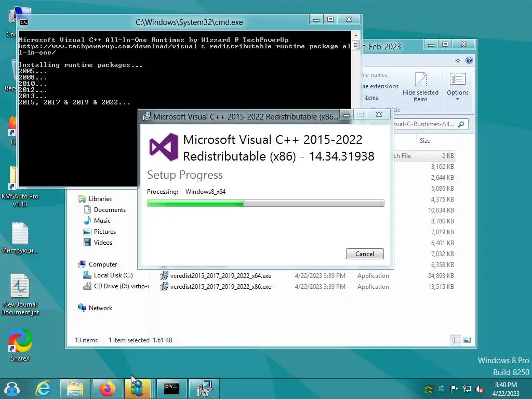
Task: Open Local Disk (C:)
Action: pos(113,275)
